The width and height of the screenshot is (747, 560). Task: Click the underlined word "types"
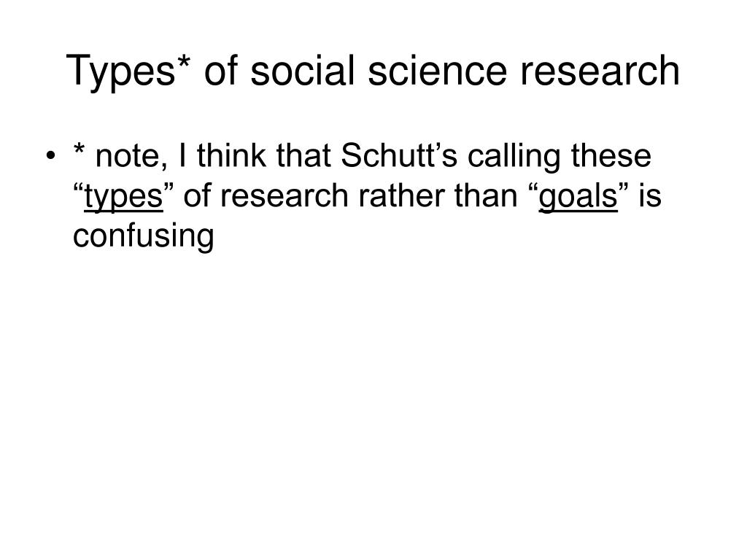(123, 197)
